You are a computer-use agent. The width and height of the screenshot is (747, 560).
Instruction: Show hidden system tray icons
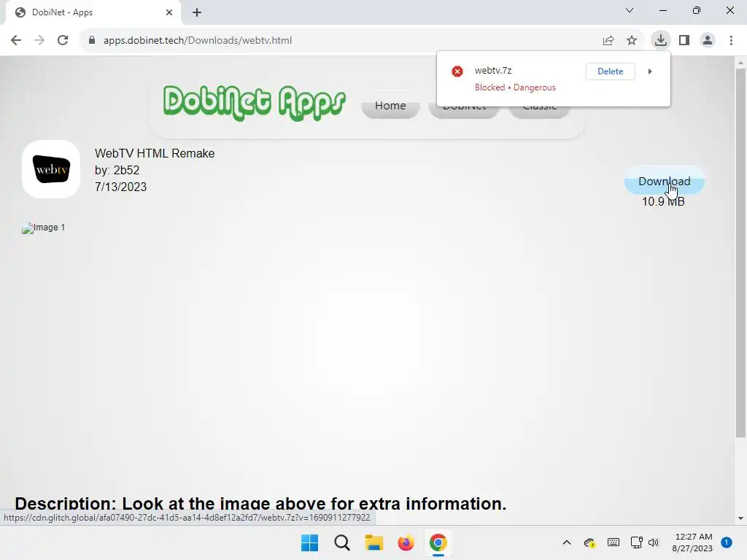(x=567, y=542)
